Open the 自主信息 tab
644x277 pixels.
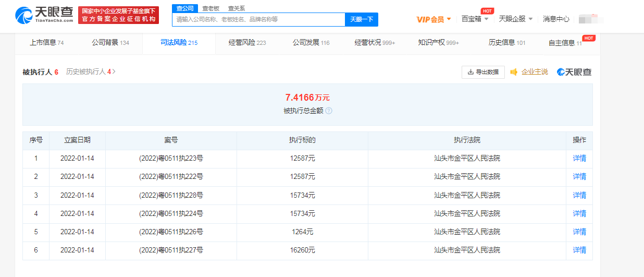click(565, 43)
